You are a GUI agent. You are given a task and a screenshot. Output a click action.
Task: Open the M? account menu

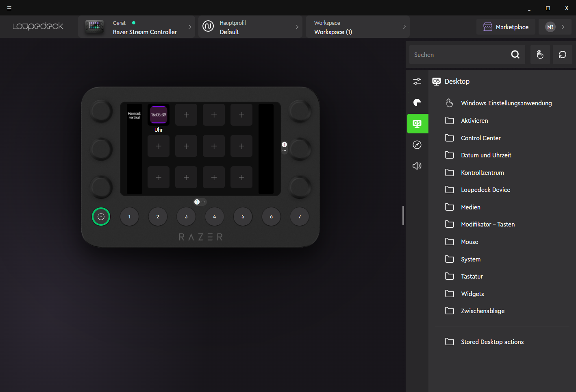pos(555,27)
